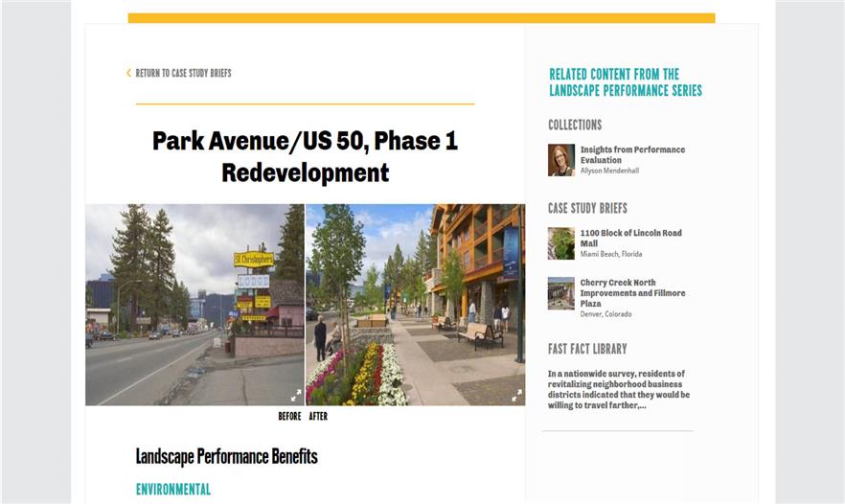Select the Environmental benefits heading

click(x=172, y=489)
